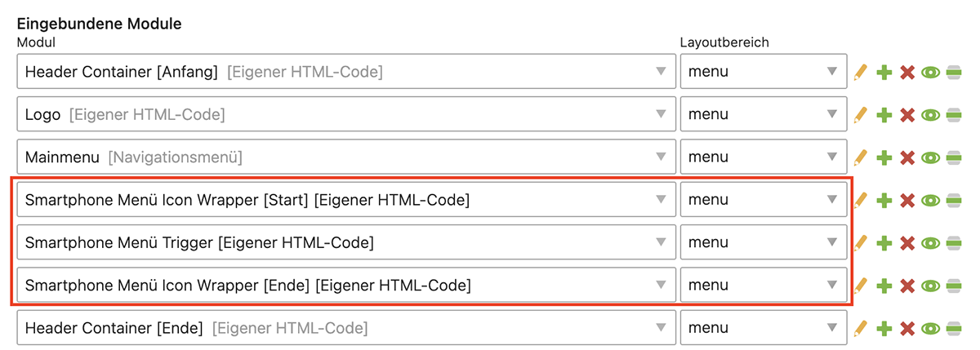Open Layoutbereich dropdown for Header Container [Ende]
The image size is (980, 350).
click(763, 328)
